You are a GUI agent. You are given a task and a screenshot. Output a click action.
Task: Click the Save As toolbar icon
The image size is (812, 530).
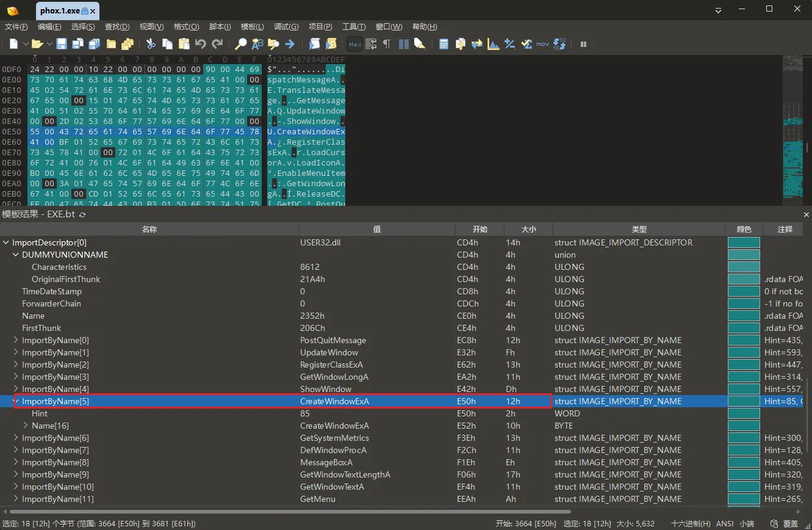[77, 44]
